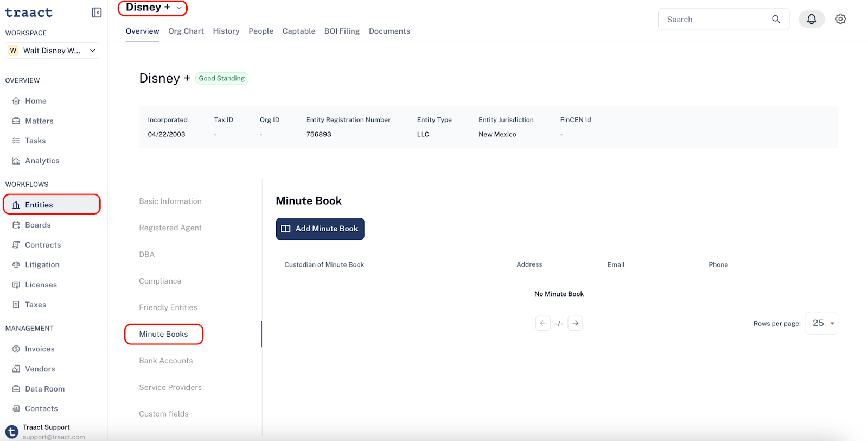Screen dimensions: 868x441
Task: Select Service Providers section
Action: (170, 387)
